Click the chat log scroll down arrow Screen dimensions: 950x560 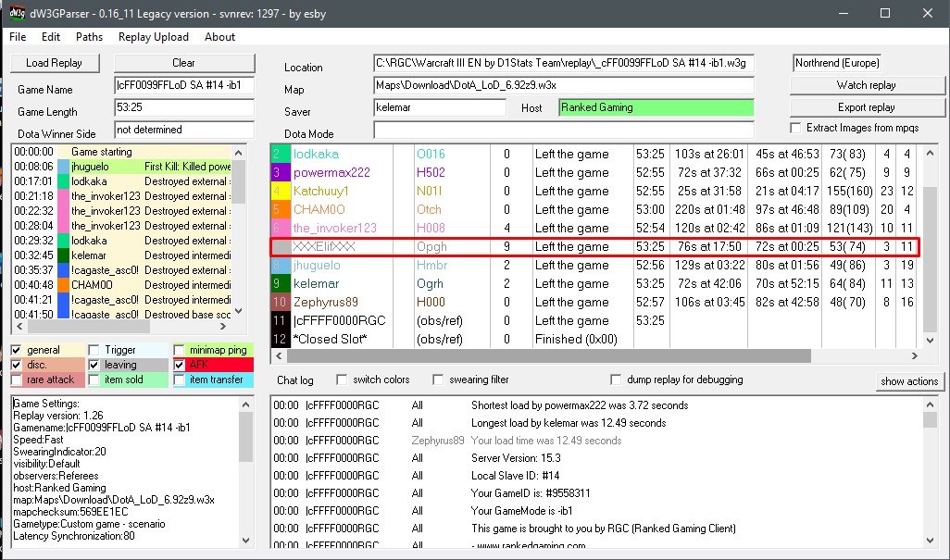pos(930,540)
